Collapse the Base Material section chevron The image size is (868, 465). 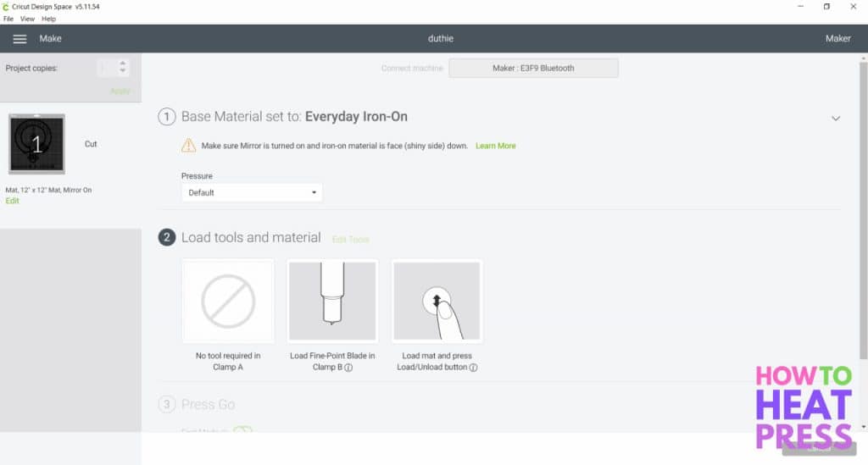pyautogui.click(x=836, y=118)
